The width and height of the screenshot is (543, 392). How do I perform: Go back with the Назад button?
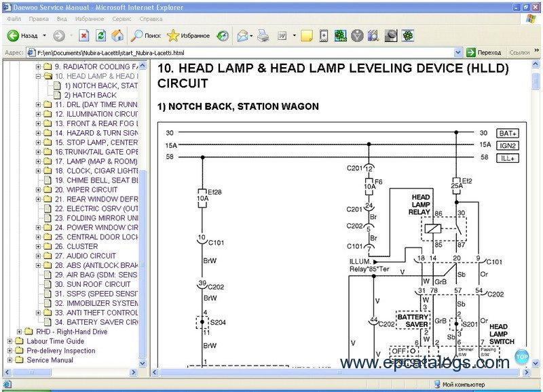[22, 35]
